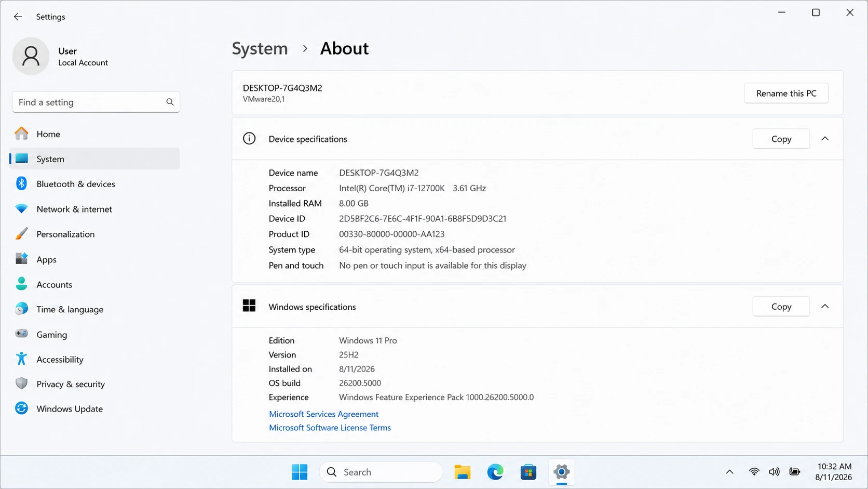Click the Installed RAM value 8.00 GB
The width and height of the screenshot is (868, 489).
pyautogui.click(x=354, y=203)
